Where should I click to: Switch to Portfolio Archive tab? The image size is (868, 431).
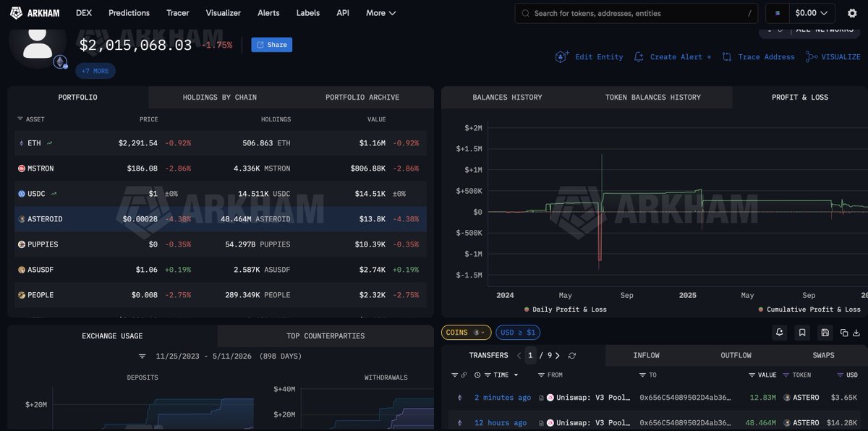click(362, 97)
